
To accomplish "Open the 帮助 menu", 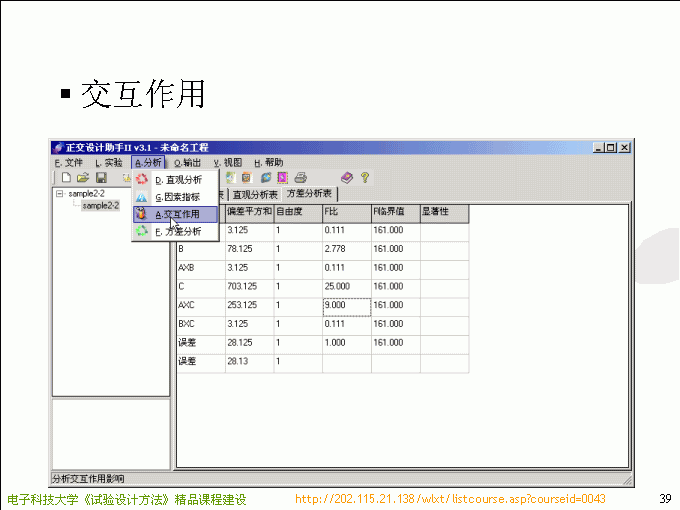I will coord(268,162).
